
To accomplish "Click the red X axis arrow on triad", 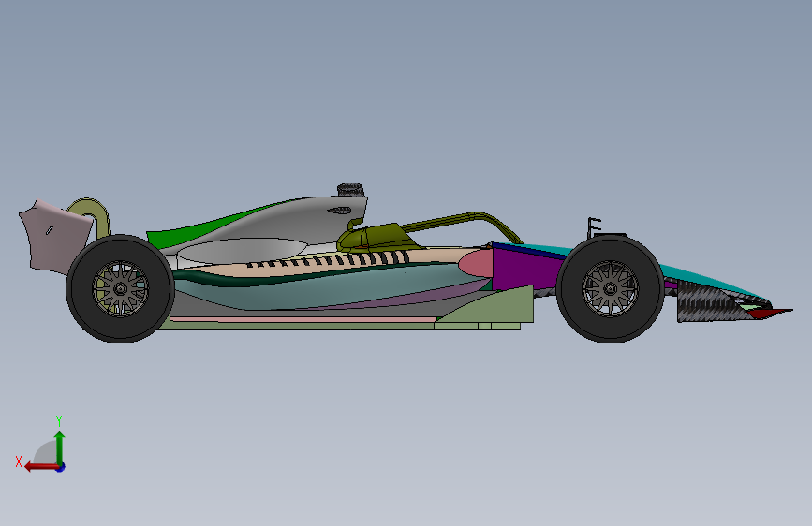I will pos(41,467).
